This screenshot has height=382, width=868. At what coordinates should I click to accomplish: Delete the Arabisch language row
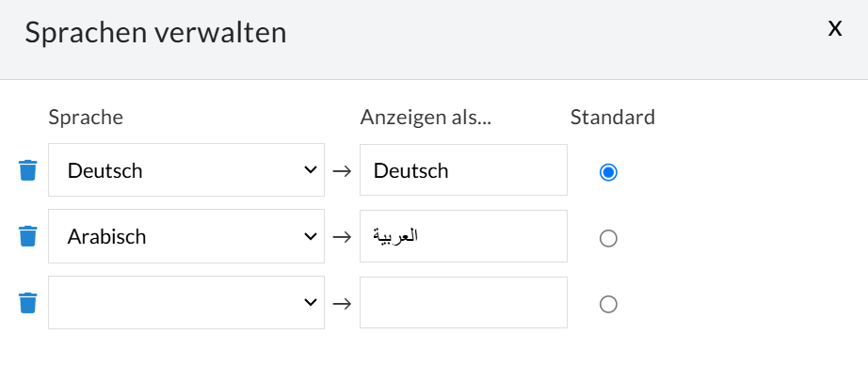tap(28, 236)
